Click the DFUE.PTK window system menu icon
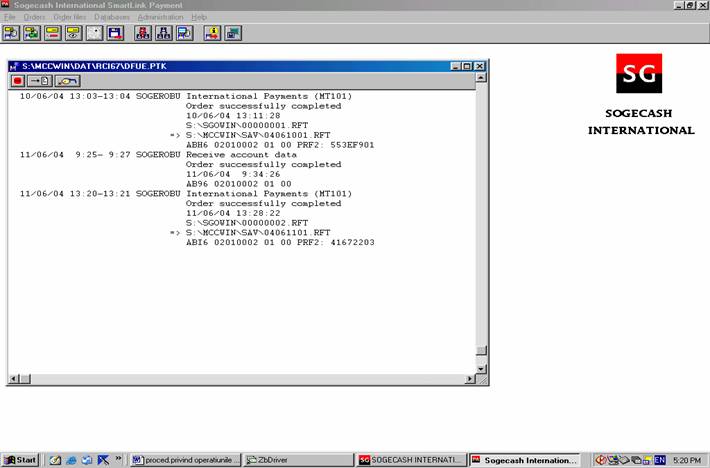 pos(14,67)
